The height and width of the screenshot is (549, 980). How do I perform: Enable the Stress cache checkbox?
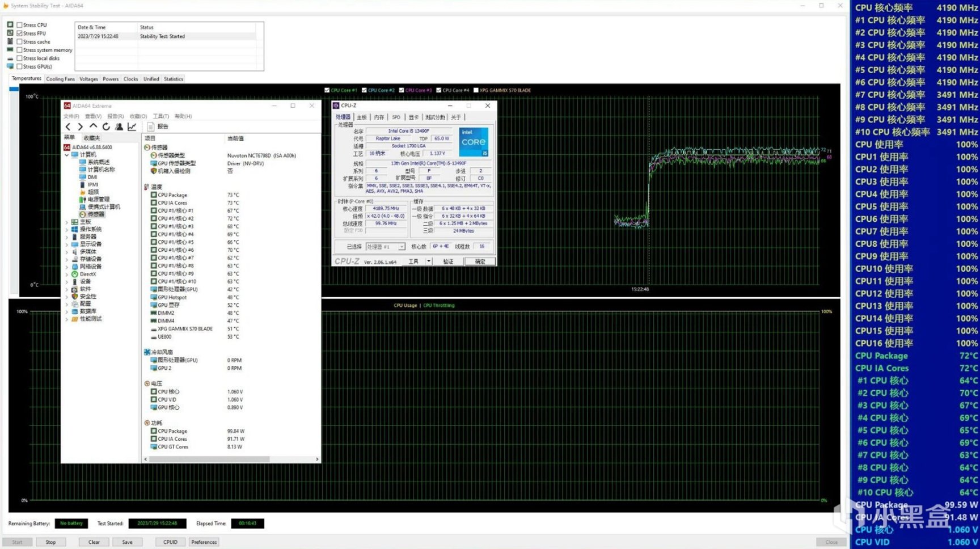pyautogui.click(x=19, y=41)
